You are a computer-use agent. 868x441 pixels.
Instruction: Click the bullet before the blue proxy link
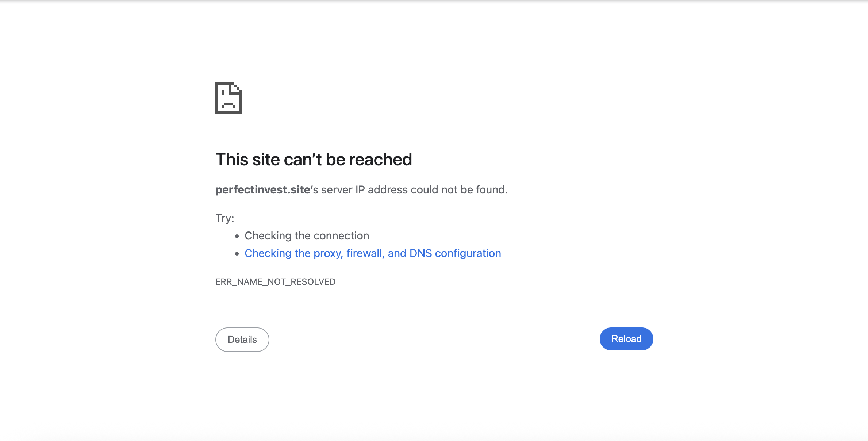[237, 254]
